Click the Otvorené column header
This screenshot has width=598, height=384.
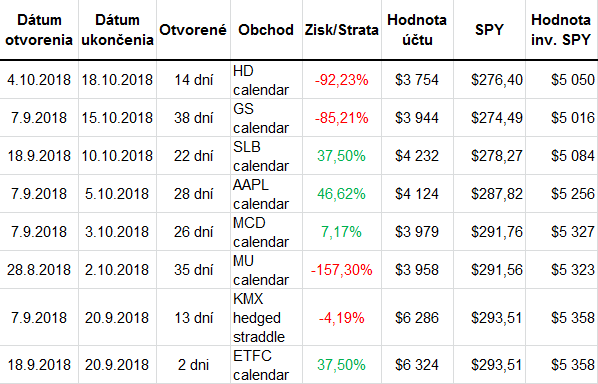193,30
